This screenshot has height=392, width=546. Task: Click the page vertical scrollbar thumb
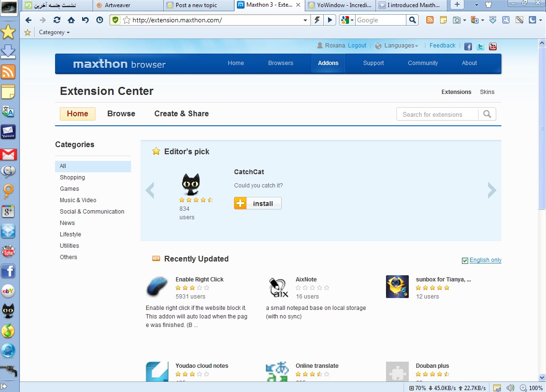point(541,128)
